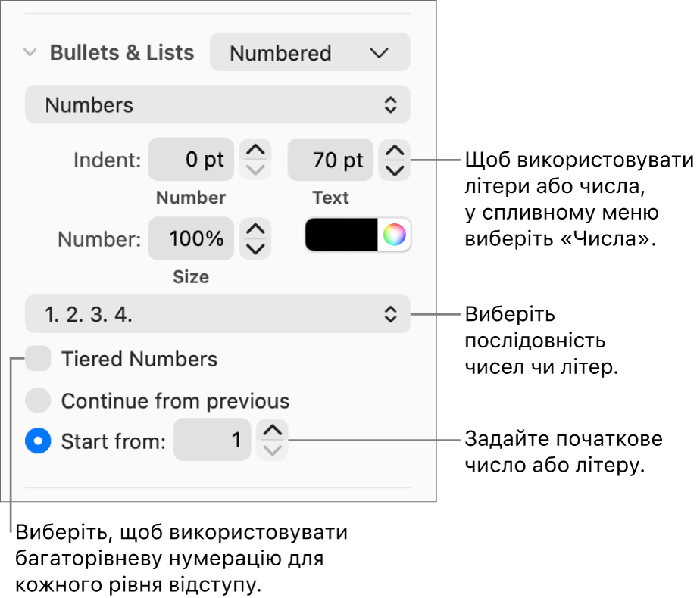Open the 1. 2. 3. 4. format dropdown
The width and height of the screenshot is (700, 598).
coord(218,314)
